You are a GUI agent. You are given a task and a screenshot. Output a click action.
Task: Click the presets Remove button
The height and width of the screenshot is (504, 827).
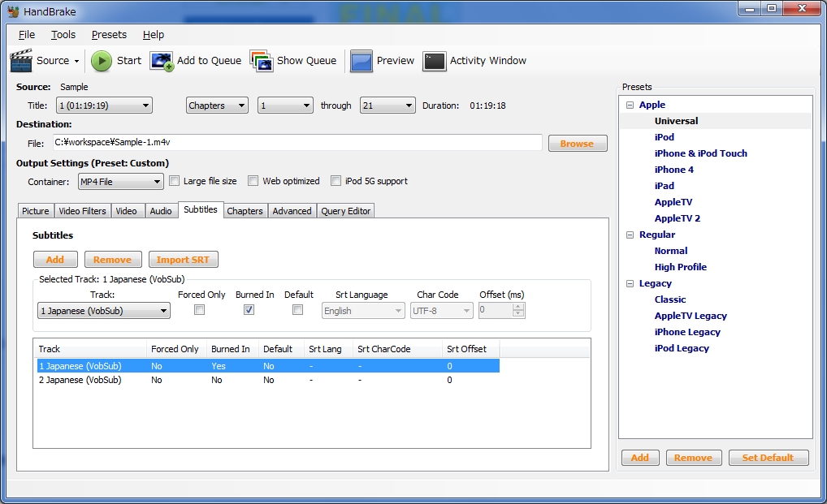tap(693, 458)
